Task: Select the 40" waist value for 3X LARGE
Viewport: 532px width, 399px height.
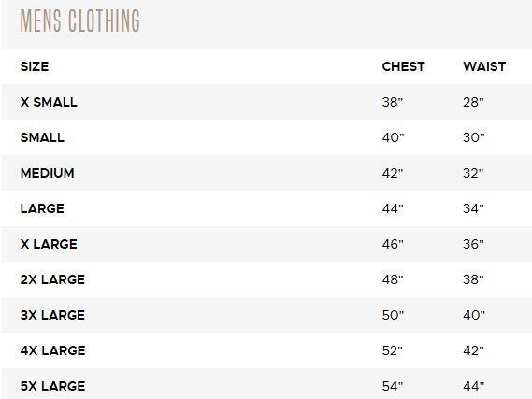Action: coord(474,315)
